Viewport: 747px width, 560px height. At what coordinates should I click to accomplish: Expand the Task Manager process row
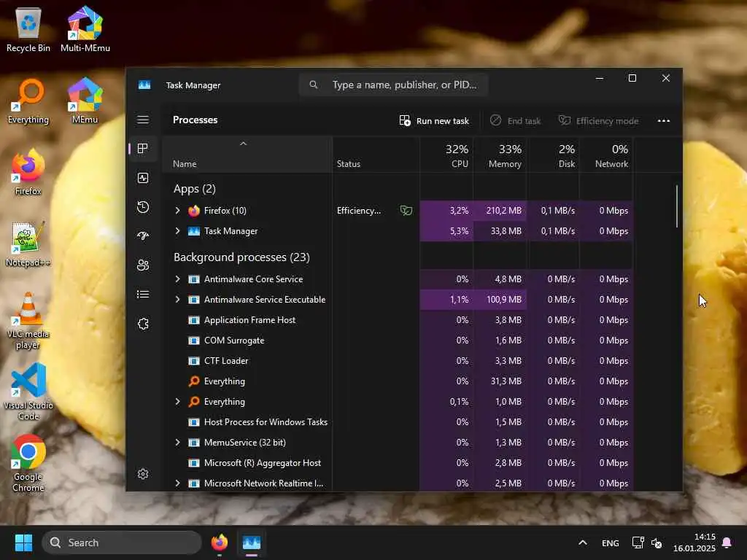[x=178, y=231]
